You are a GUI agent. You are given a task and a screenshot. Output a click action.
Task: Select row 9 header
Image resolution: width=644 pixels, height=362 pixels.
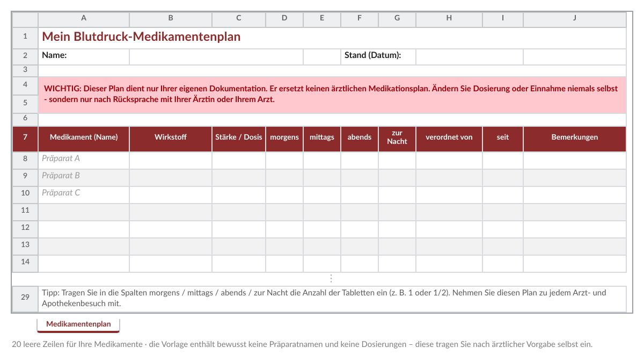click(x=25, y=177)
